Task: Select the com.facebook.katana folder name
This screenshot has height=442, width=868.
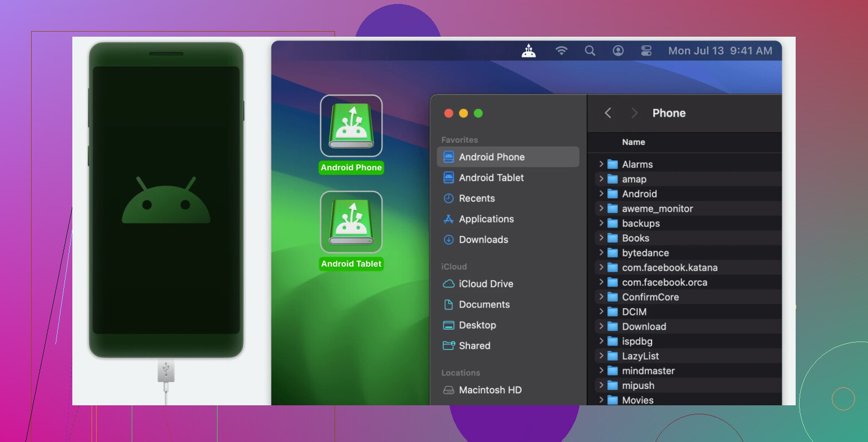Action: (x=670, y=268)
